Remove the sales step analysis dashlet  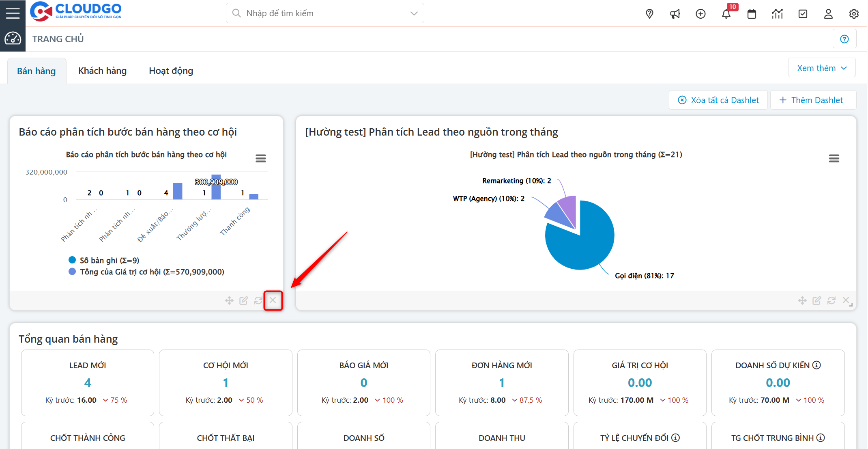point(273,300)
